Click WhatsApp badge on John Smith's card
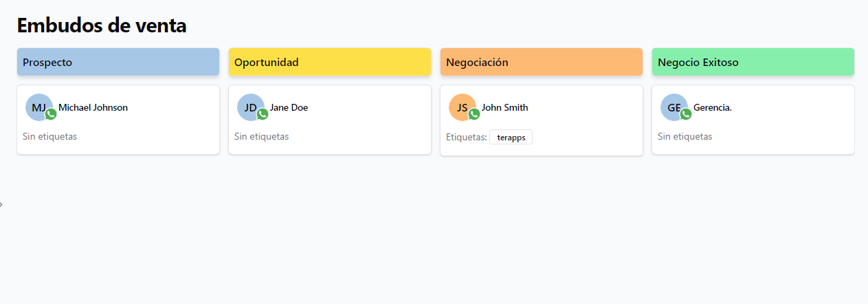 [x=474, y=114]
